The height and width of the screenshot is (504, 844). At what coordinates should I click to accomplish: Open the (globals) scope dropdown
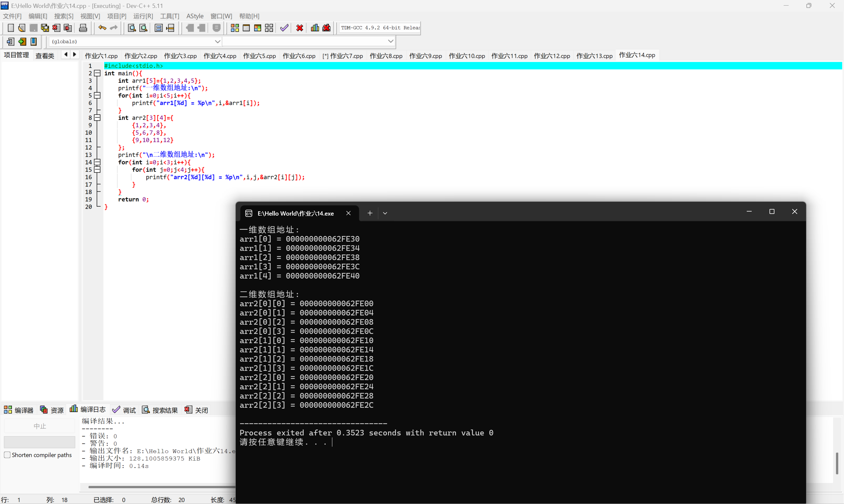217,42
